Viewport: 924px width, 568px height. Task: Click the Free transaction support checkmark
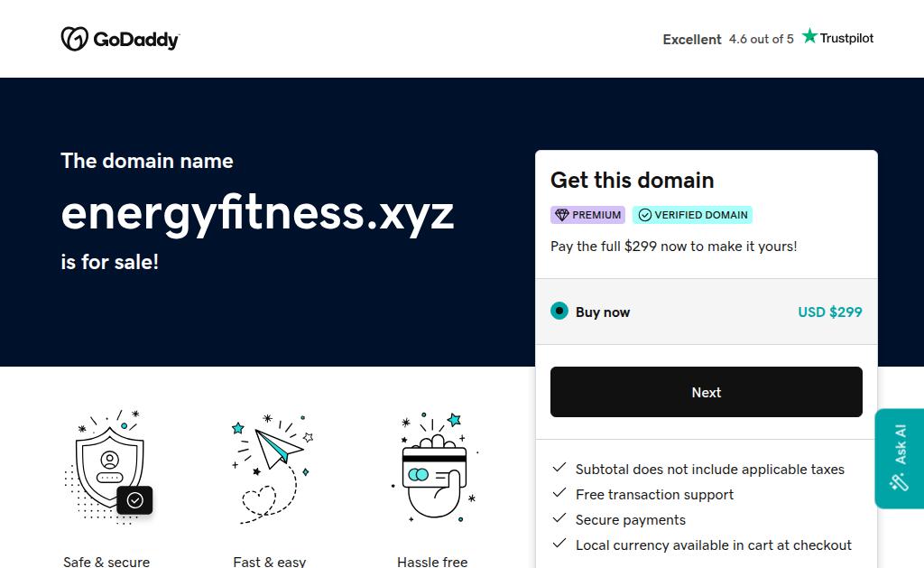click(559, 493)
